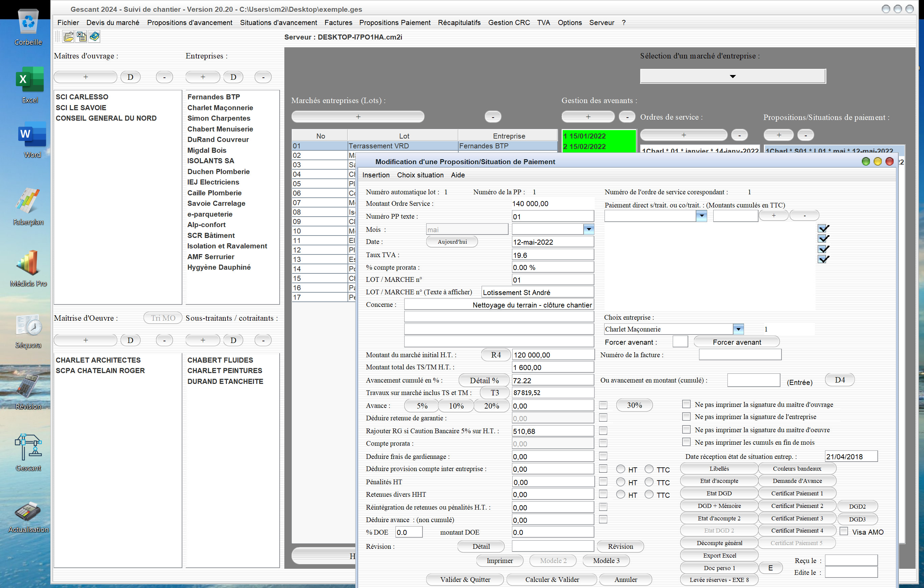Screen dimensions: 924x588
Task: Open the Insertion menu in dialog
Action: 376,175
